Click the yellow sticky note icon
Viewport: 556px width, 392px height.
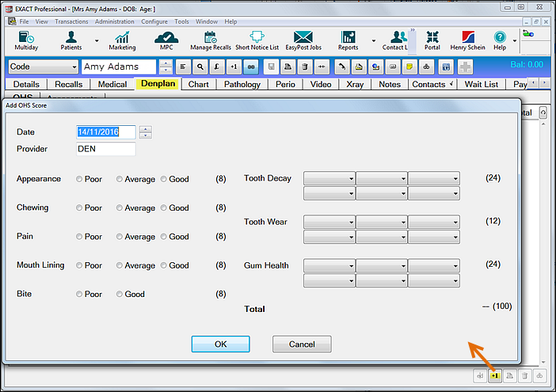409,67
